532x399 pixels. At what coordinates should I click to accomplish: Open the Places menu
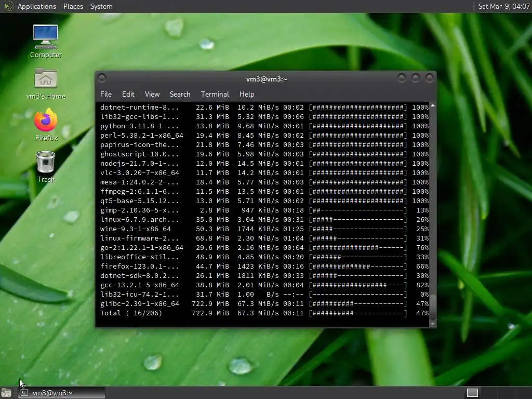73,6
